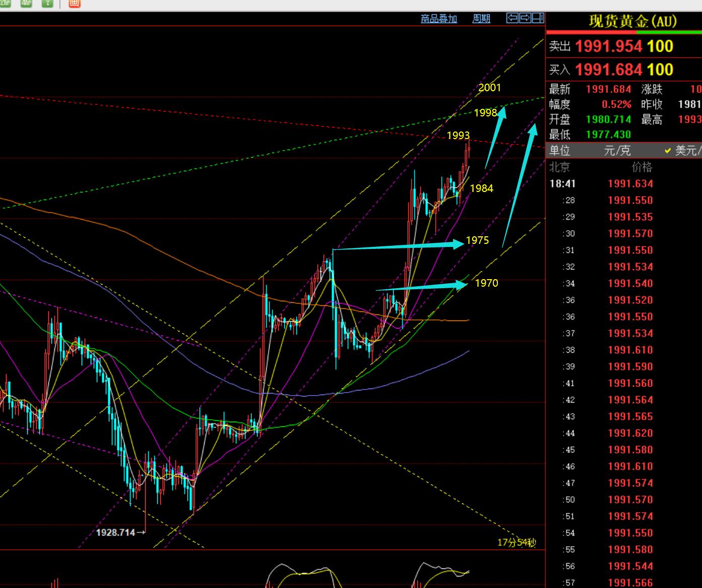Click the 开盘 value 1980.714
Image resolution: width=702 pixels, height=588 pixels.
(x=608, y=119)
